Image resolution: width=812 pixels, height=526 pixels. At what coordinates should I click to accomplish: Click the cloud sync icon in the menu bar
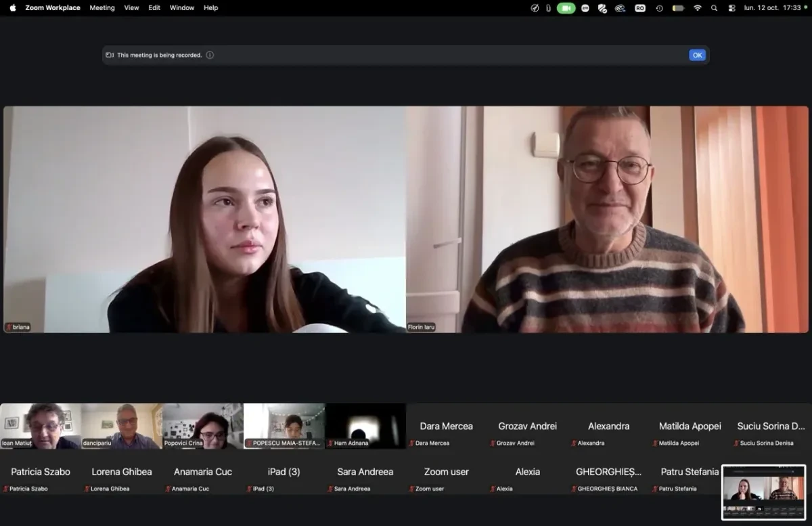(620, 8)
